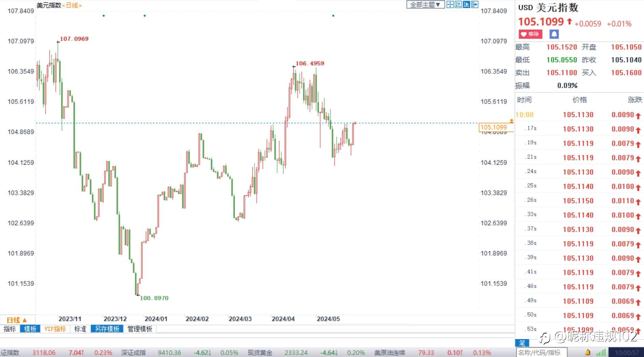
Task: Click the 2023/11 date on time axis
Action: [x=70, y=319]
